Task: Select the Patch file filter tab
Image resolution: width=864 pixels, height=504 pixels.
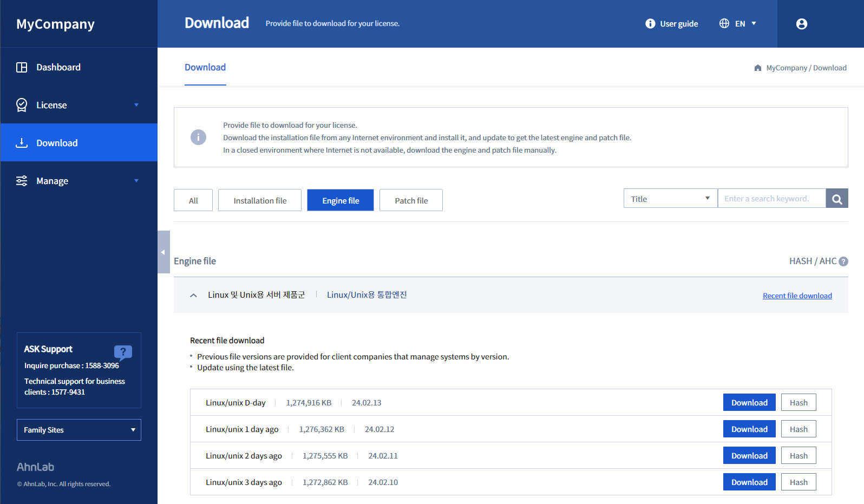Action: pyautogui.click(x=411, y=200)
